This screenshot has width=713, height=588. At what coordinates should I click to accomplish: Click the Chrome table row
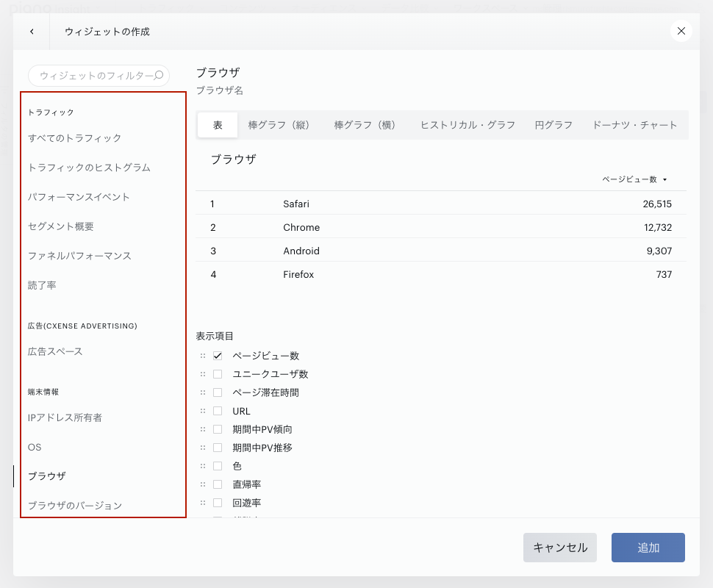tap(440, 227)
